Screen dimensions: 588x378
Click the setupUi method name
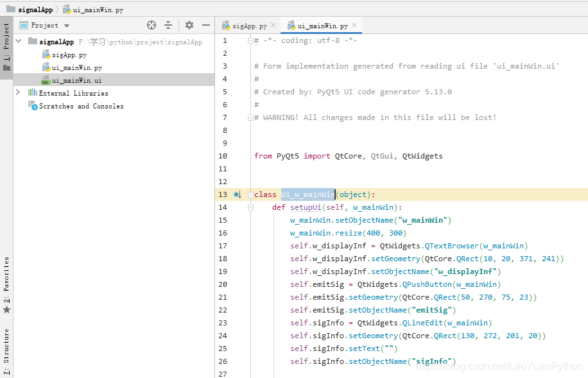click(x=306, y=207)
